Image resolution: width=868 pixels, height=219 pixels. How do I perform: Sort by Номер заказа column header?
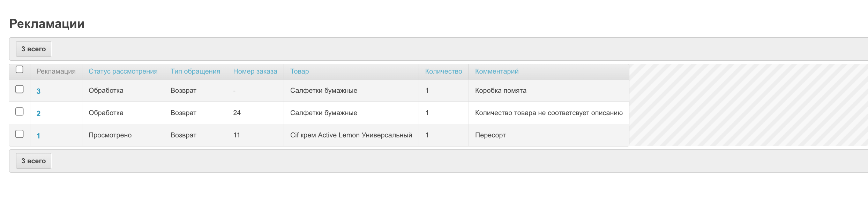point(255,71)
